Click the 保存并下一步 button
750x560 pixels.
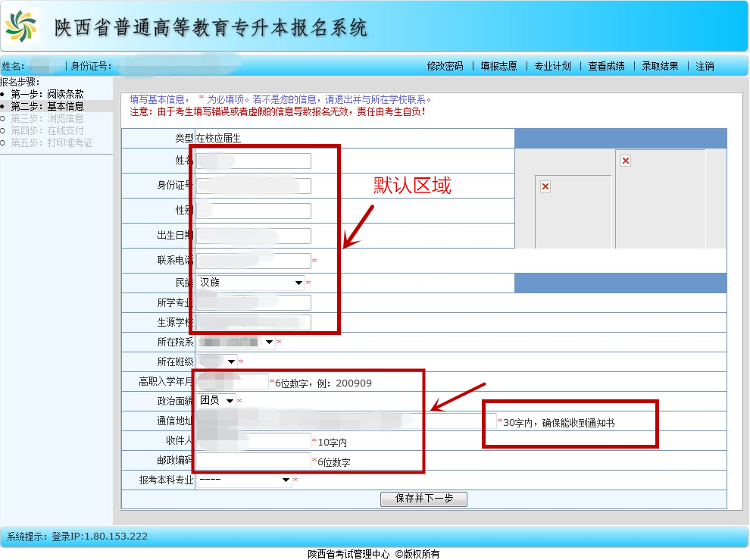[423, 499]
